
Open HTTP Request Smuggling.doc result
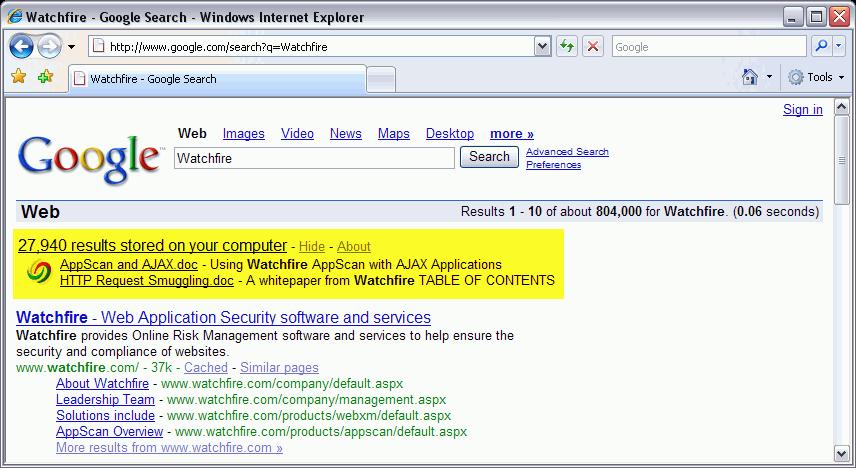tap(147, 281)
